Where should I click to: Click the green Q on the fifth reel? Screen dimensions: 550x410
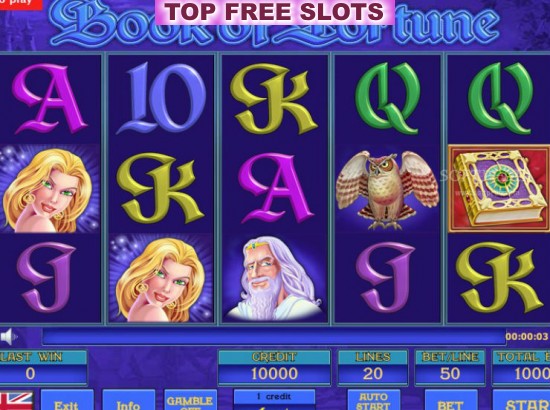501,99
